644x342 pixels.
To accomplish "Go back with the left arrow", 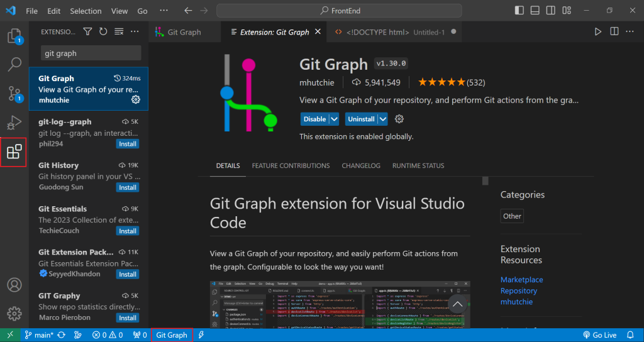I will [x=188, y=11].
